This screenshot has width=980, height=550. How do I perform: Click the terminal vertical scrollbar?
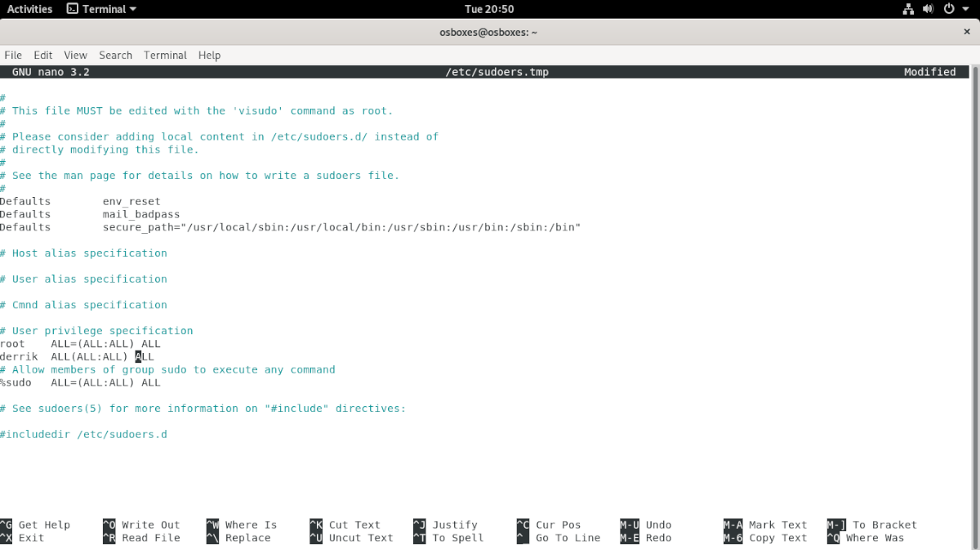coord(976,307)
